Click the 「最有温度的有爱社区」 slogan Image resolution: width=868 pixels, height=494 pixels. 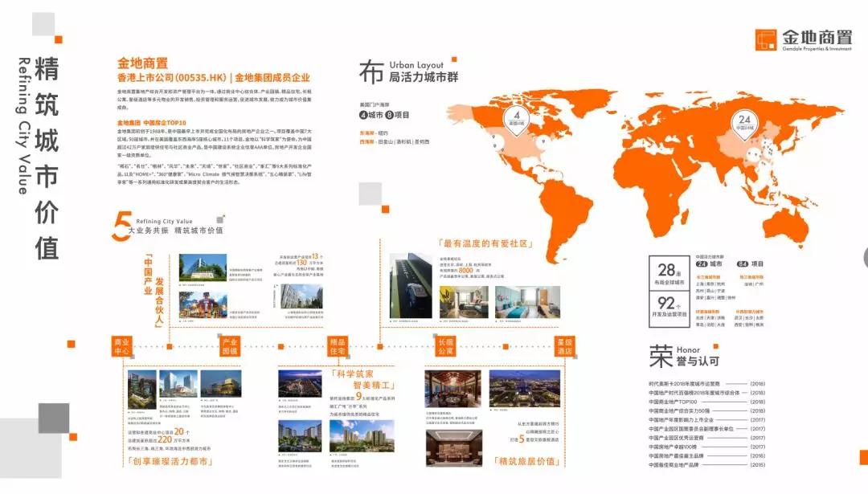point(485,243)
